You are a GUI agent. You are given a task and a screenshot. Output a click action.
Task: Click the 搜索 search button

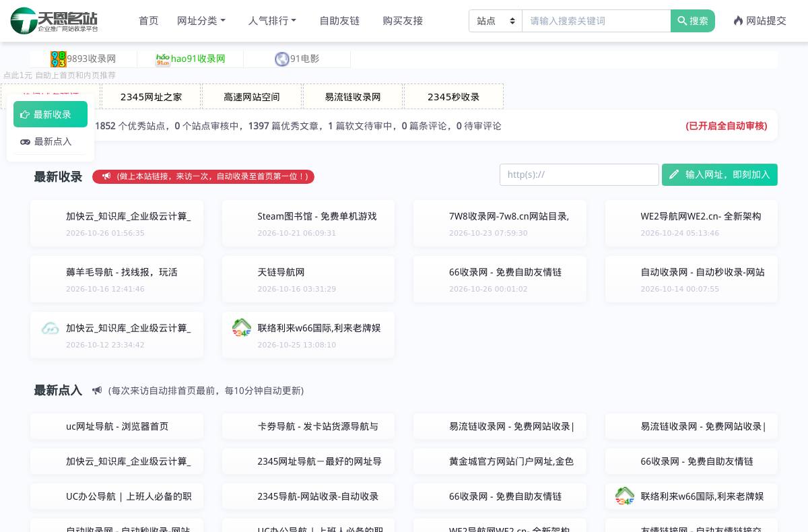coord(693,21)
